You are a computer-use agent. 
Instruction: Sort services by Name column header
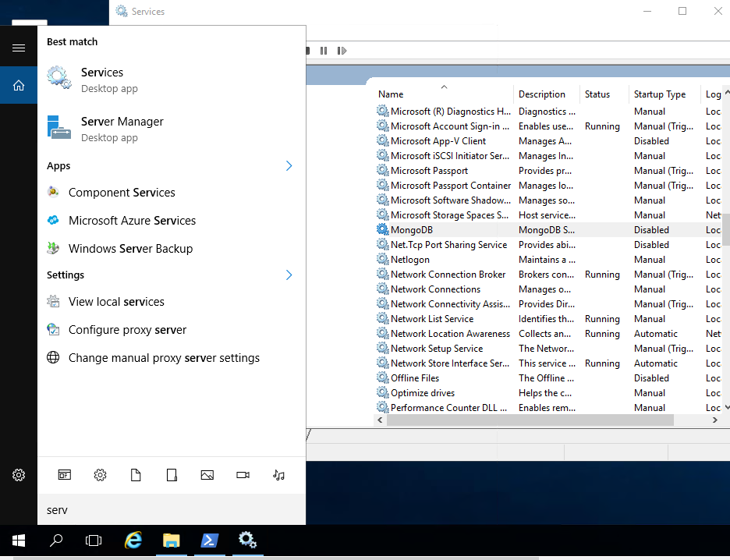444,94
